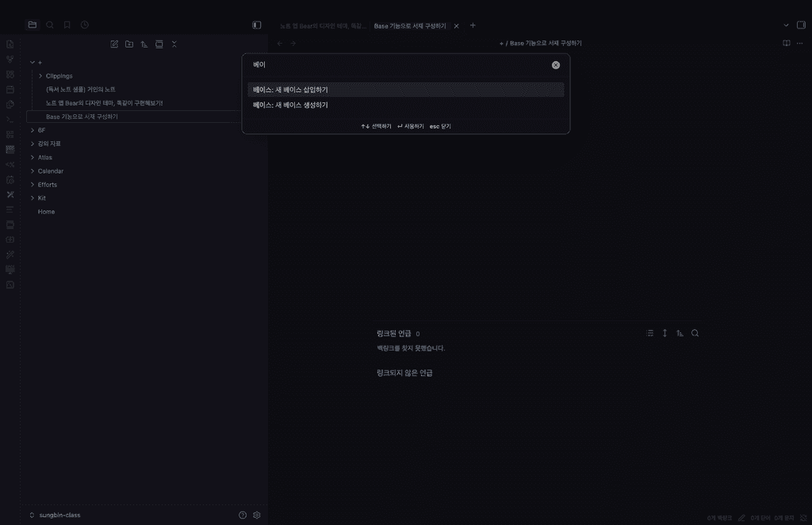Collapse backlink results list icon

click(650, 333)
